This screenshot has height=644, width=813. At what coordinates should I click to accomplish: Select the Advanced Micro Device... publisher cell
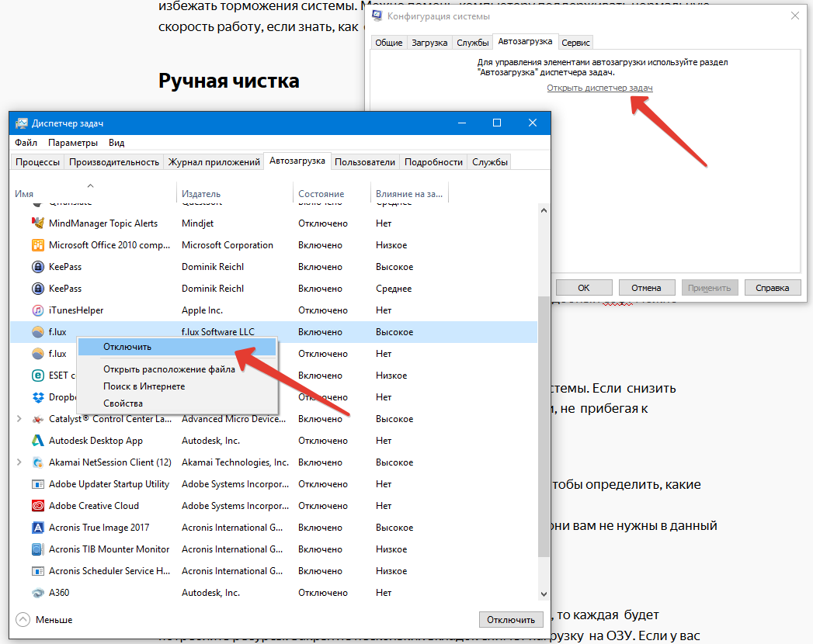point(233,419)
